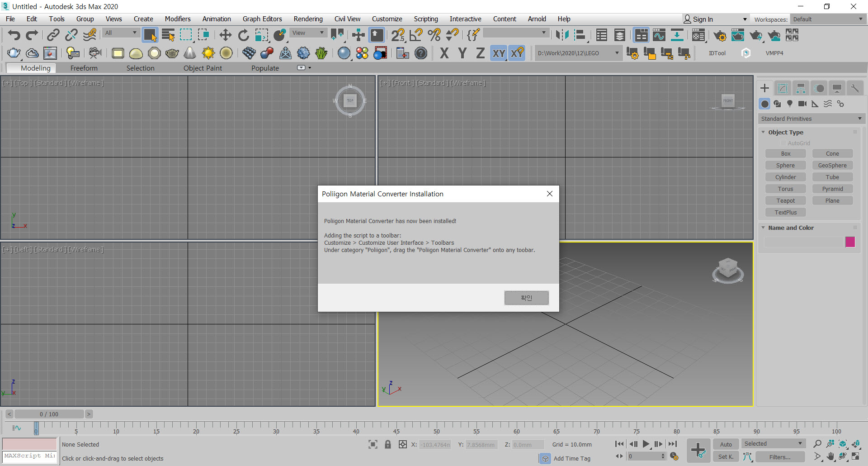Viewport: 868px width, 466px height.
Task: Activate the Select Object tool
Action: [x=150, y=35]
